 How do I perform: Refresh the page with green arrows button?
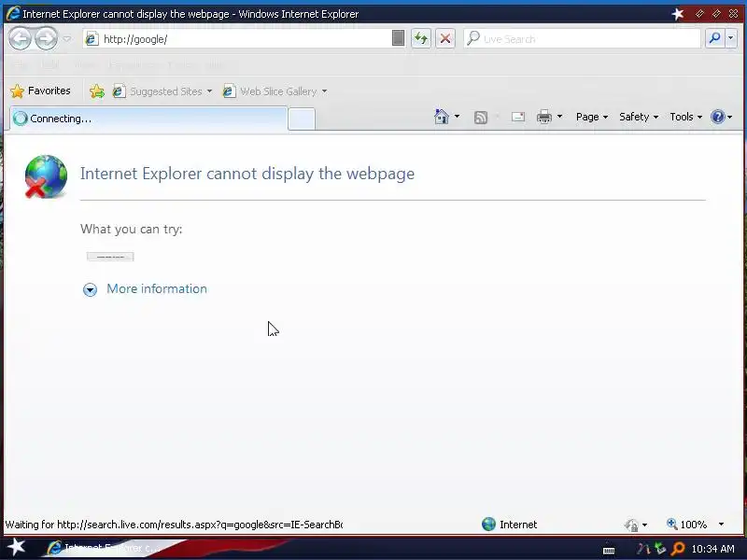coord(421,38)
